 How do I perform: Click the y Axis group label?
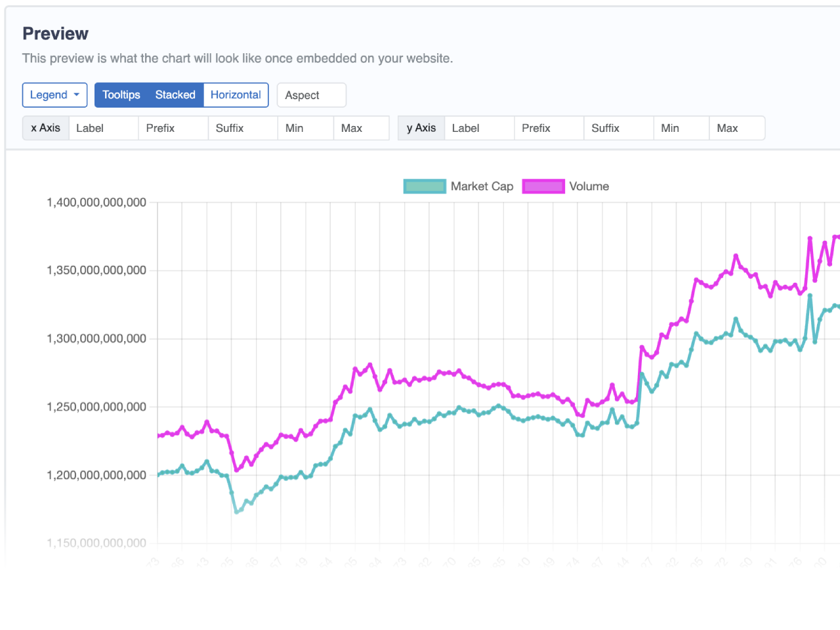421,128
